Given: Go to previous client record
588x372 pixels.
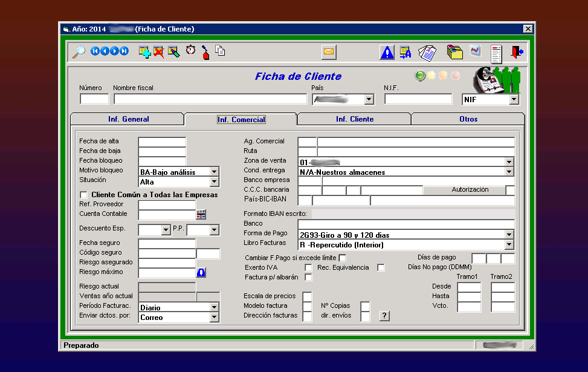Looking at the screenshot, I should (105, 51).
